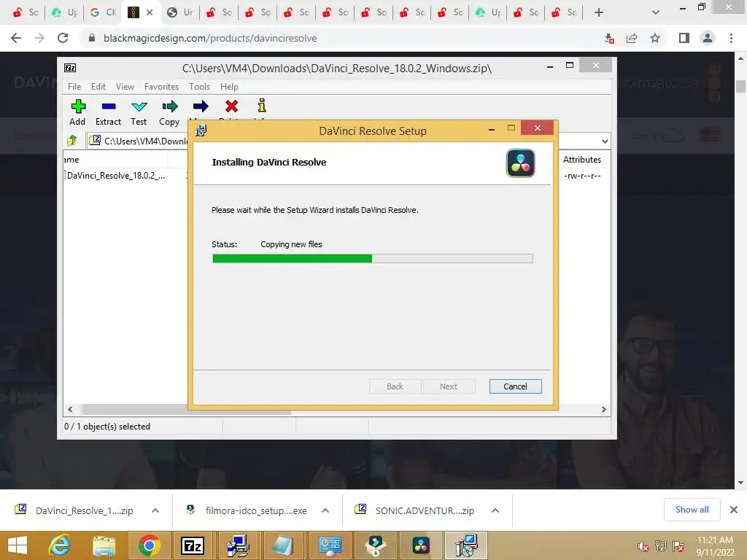Open Chrome profile avatar icon
747x560 pixels.
[x=708, y=38]
